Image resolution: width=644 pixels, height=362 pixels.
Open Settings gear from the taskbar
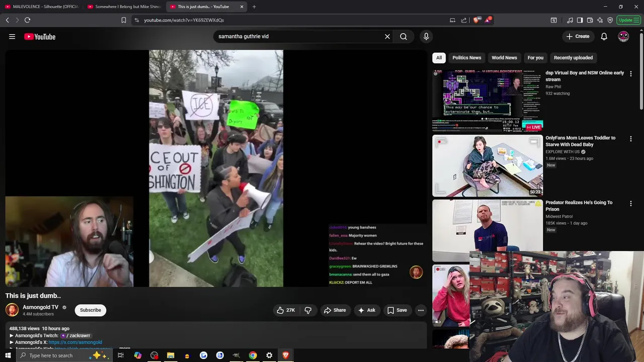tap(269, 355)
